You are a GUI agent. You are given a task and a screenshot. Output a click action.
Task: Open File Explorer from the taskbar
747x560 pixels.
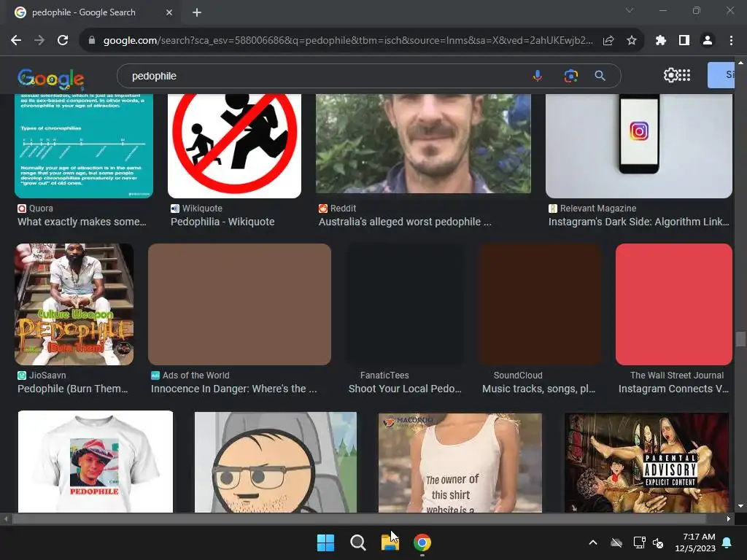tap(390, 542)
